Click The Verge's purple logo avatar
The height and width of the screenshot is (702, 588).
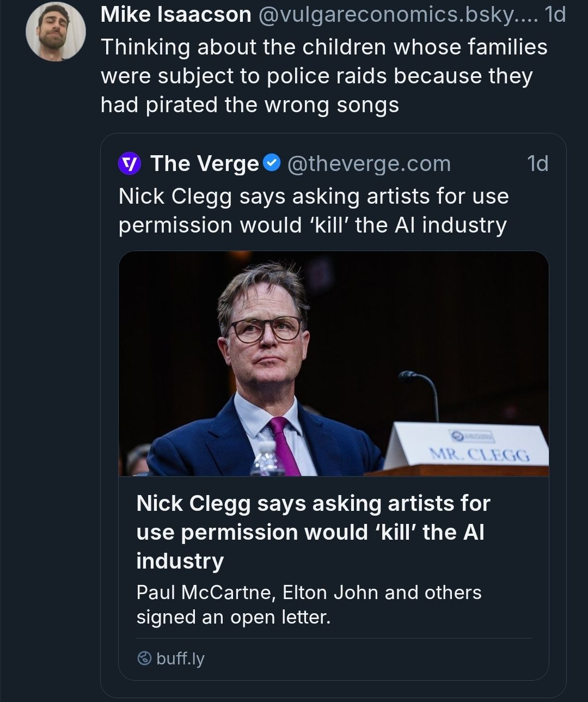click(130, 163)
